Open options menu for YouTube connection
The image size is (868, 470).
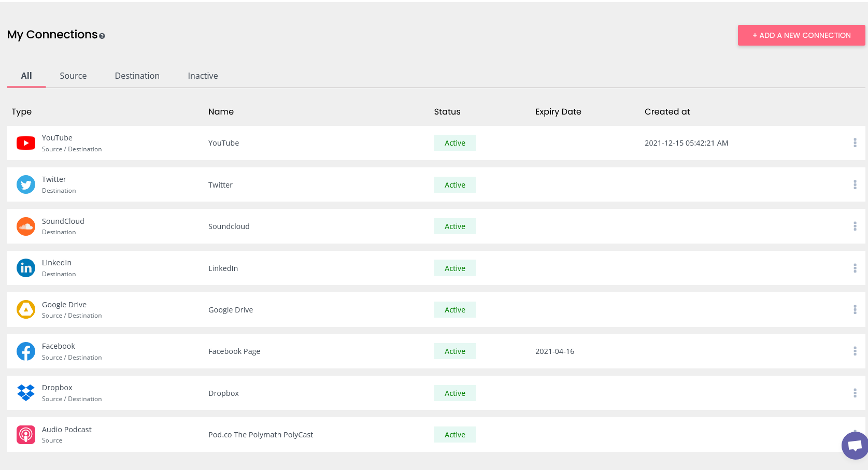click(x=855, y=143)
